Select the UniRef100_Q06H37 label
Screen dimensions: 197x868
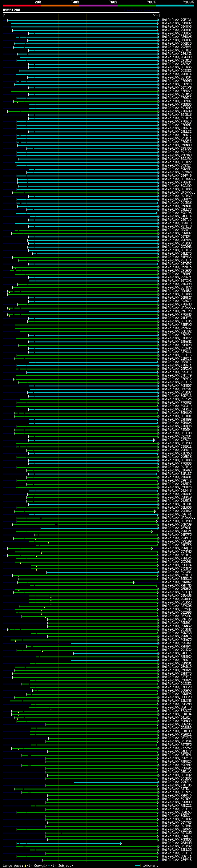[x=176, y=40]
